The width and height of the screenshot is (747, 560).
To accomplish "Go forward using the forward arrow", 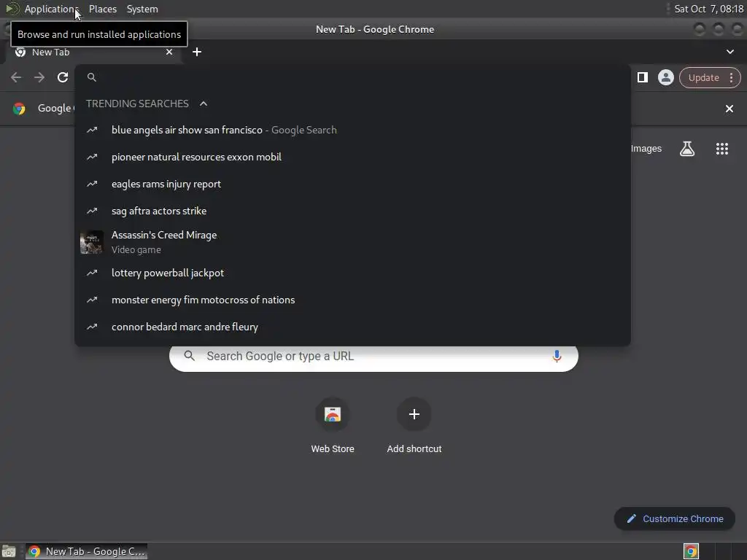I will point(39,77).
